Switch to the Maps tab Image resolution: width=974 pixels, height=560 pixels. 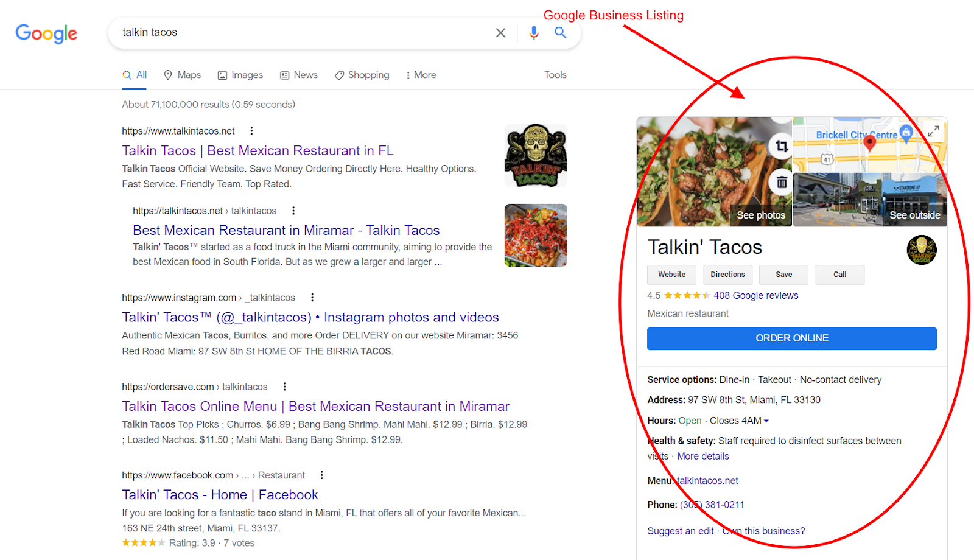[182, 75]
